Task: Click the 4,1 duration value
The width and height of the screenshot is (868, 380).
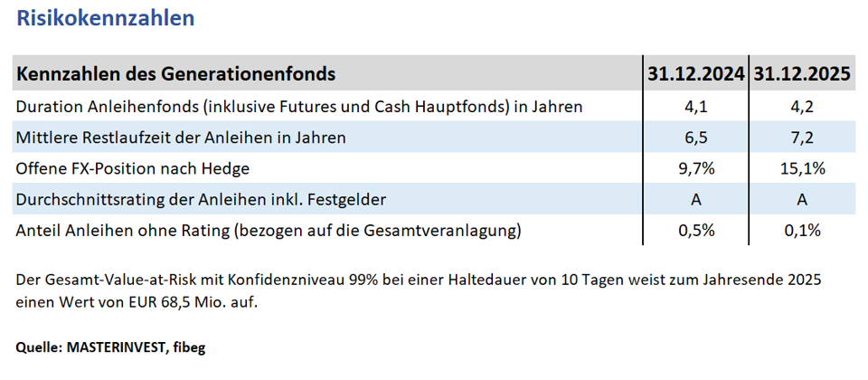Action: (x=696, y=107)
